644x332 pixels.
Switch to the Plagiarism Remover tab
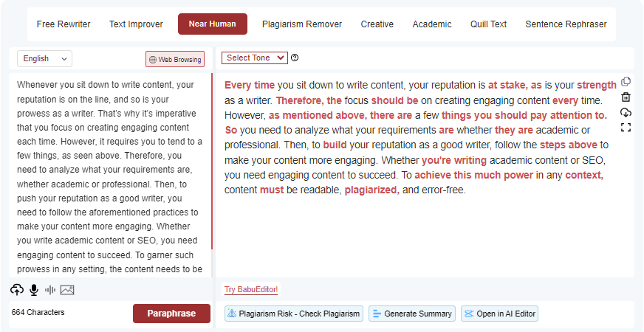coord(301,24)
